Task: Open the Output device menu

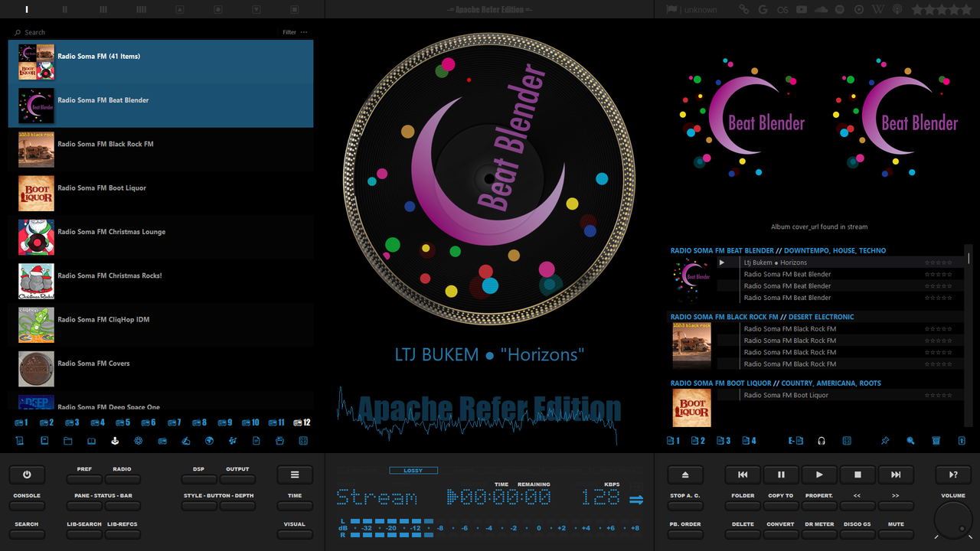Action: tap(237, 478)
